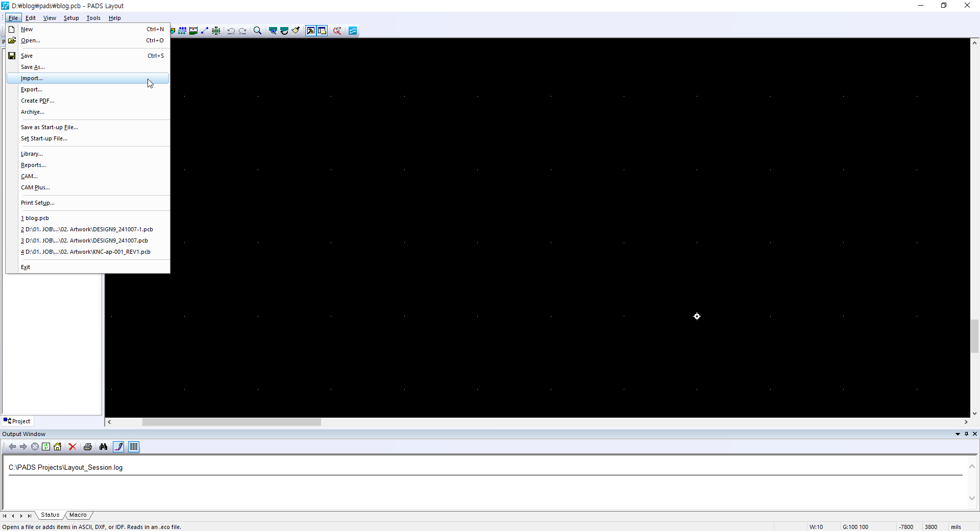Open CAM... from the File menu
The width and height of the screenshot is (980, 531).
click(88, 176)
